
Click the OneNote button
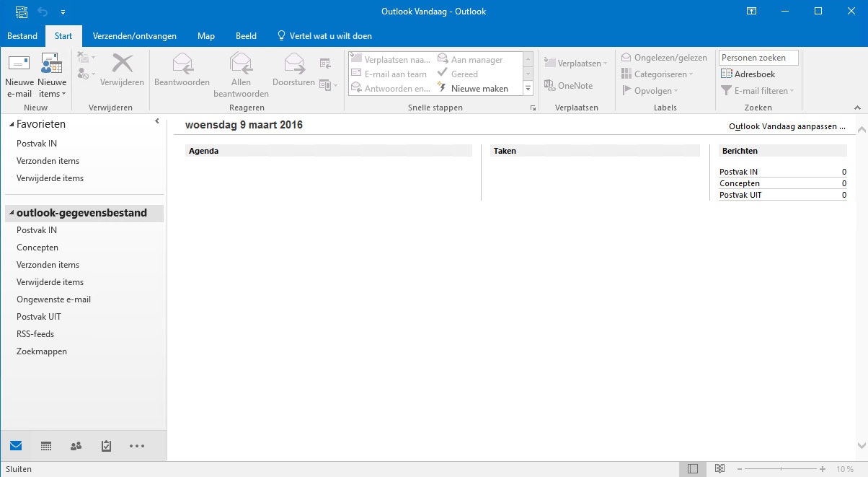click(x=569, y=85)
